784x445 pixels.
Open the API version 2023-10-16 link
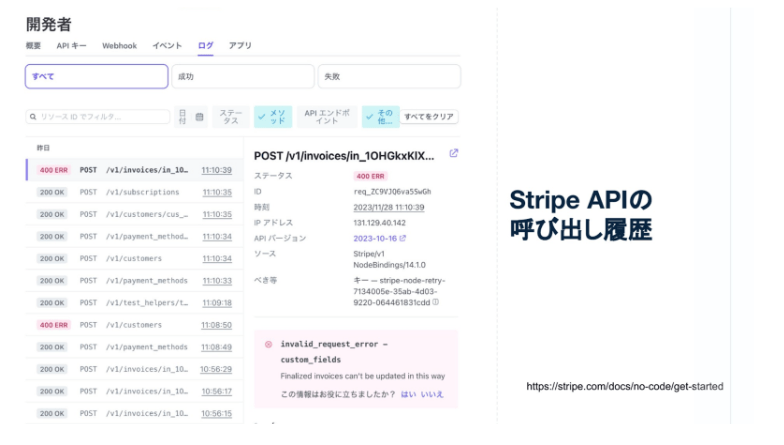coord(375,238)
